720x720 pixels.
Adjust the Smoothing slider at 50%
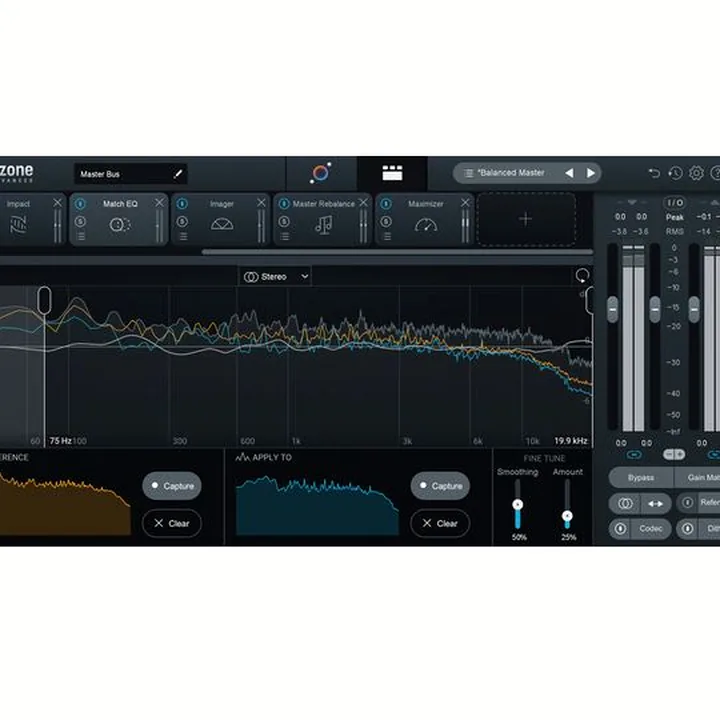[518, 504]
